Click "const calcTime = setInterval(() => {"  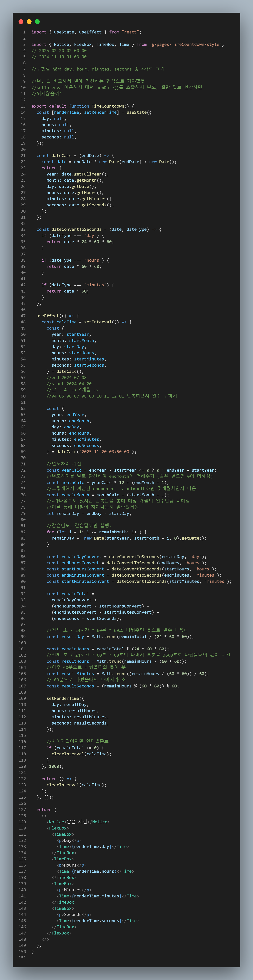click(x=86, y=322)
